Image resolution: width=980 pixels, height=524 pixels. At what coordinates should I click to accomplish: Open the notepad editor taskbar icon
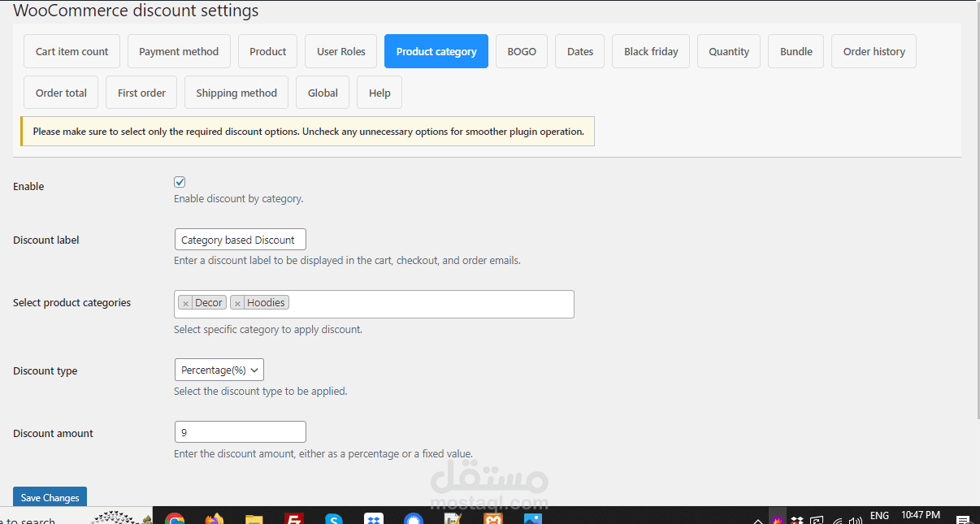(x=453, y=519)
